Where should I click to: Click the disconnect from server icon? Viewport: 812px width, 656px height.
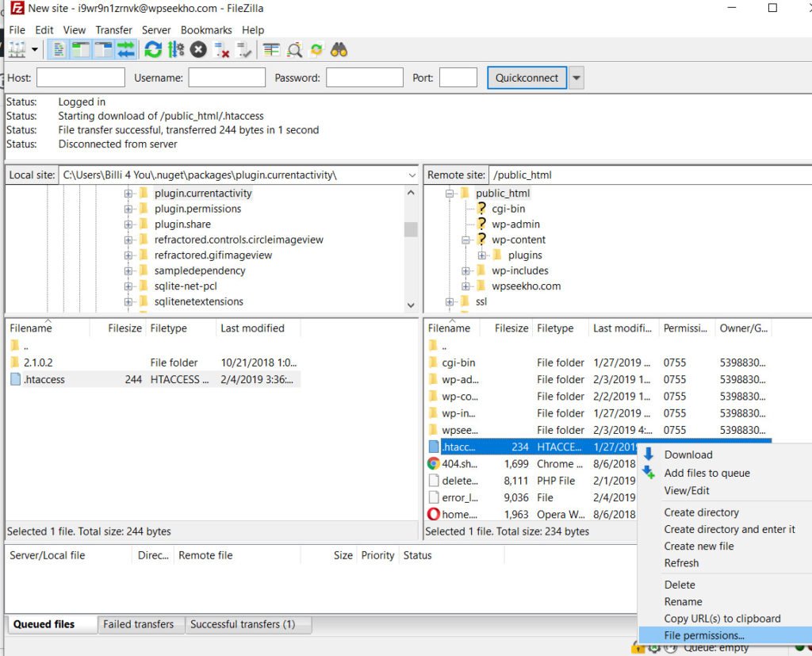tap(222, 50)
